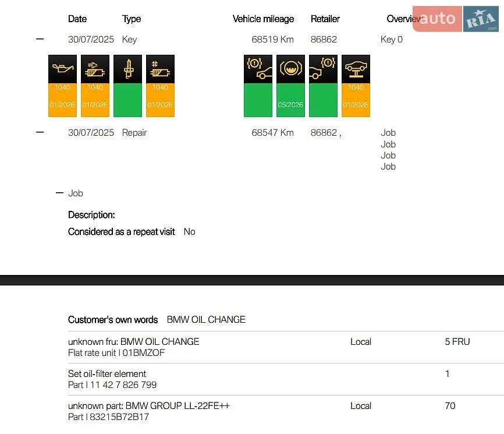
Task: Click the Key type cell
Action: coord(130,39)
